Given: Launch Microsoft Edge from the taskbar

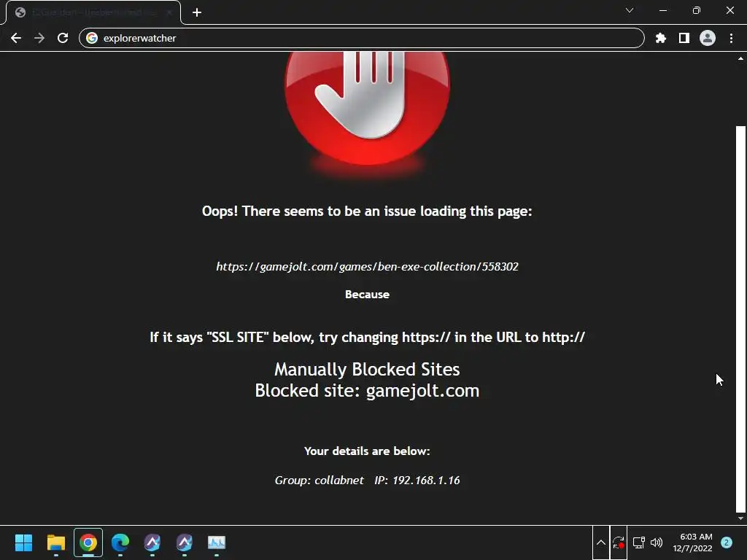Looking at the screenshot, I should (120, 542).
